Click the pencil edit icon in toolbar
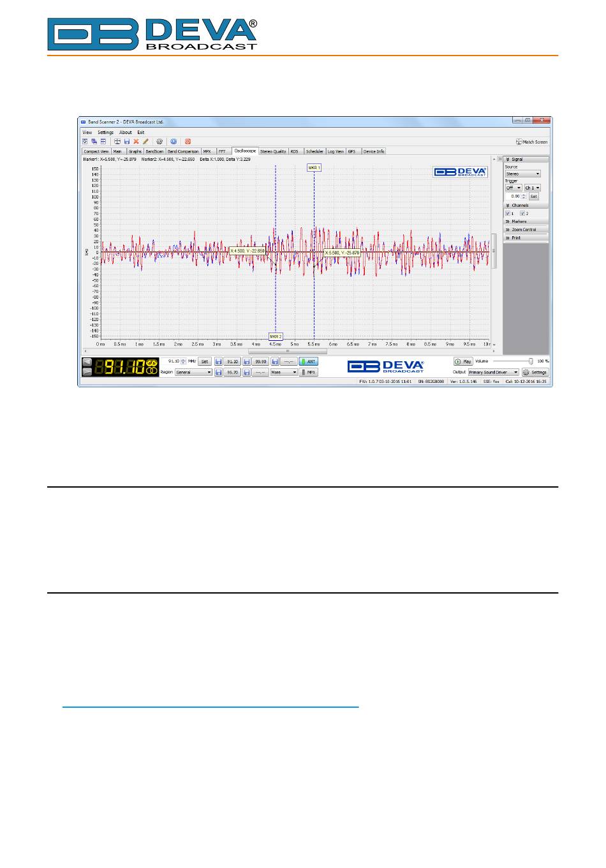The image size is (606, 868). click(145, 142)
